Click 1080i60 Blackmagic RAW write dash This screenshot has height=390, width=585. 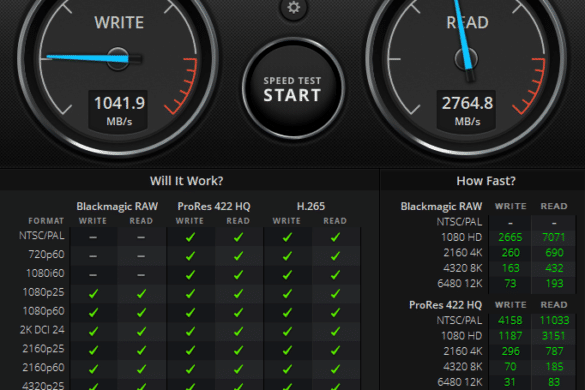[x=93, y=275]
